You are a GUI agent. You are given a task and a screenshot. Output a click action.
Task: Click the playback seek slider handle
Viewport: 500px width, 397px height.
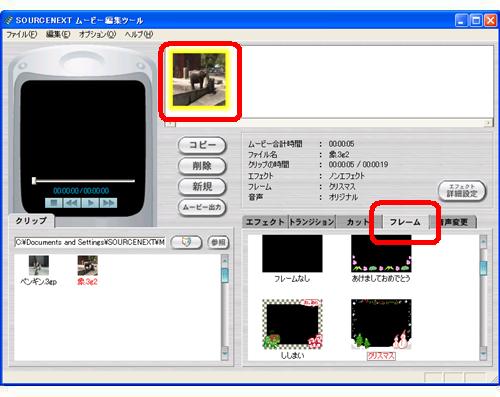tap(34, 181)
